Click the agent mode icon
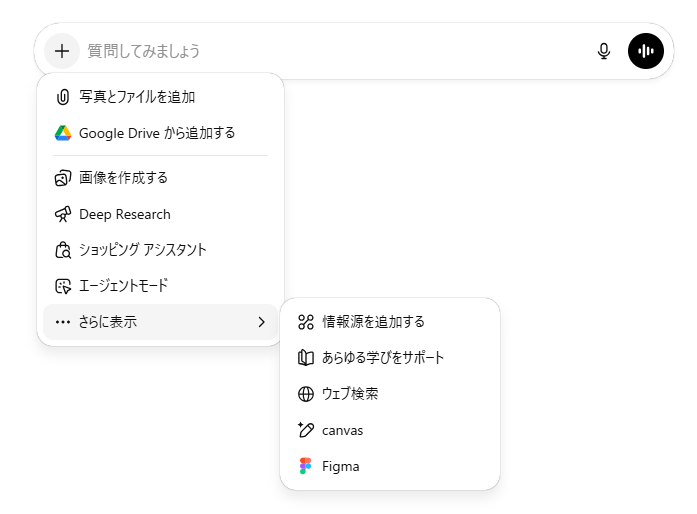The height and width of the screenshot is (514, 697). [63, 286]
